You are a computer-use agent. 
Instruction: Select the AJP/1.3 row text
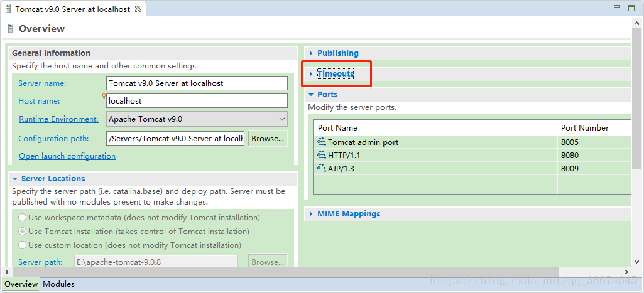341,168
